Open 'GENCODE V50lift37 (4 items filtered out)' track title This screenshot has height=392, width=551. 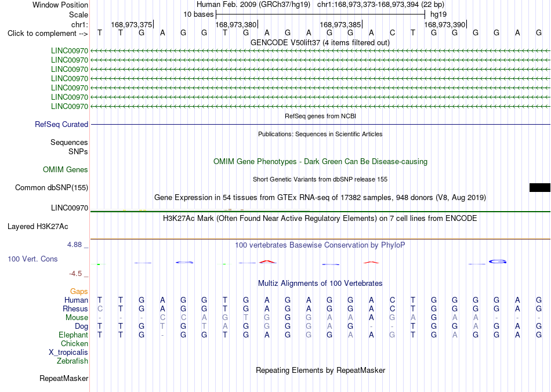click(320, 42)
